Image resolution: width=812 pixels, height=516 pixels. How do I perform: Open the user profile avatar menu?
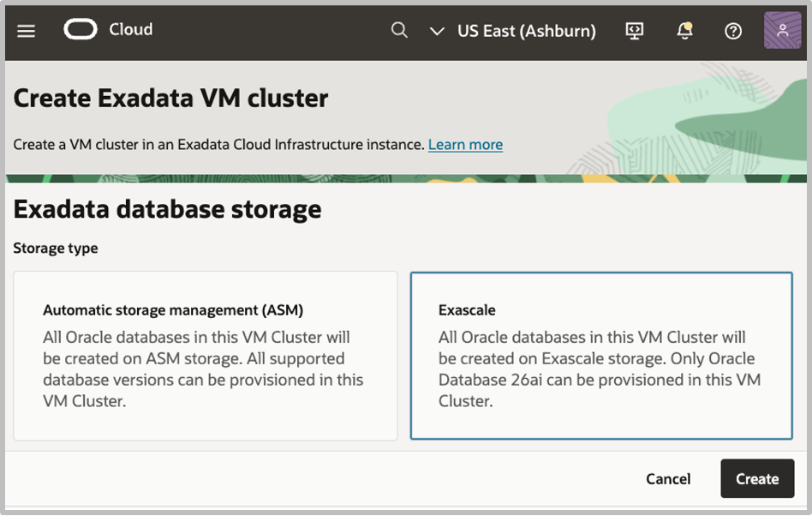[782, 31]
